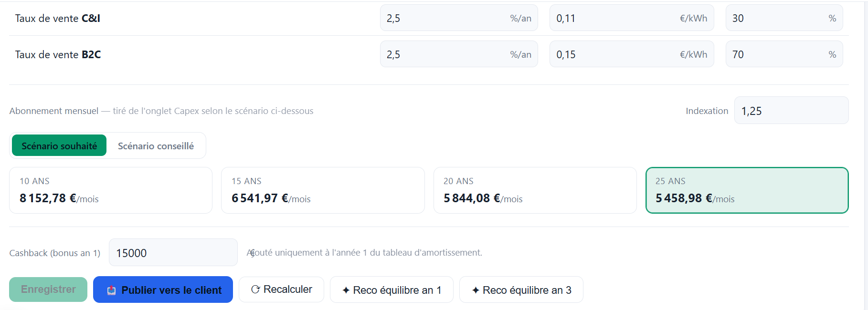Image resolution: width=868 pixels, height=310 pixels.
Task: Choose the 10 ANS subscription card
Action: pyautogui.click(x=110, y=190)
